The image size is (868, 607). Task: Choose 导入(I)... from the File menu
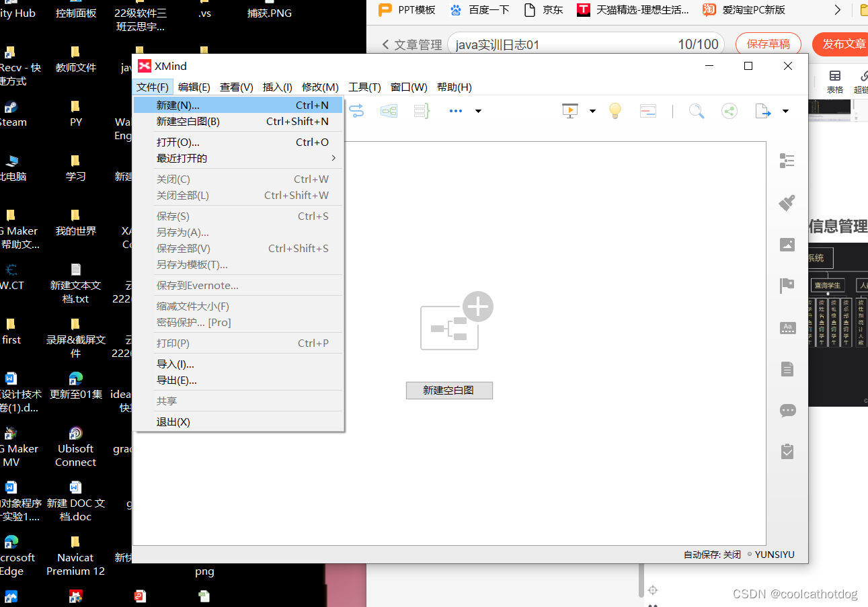[238, 364]
